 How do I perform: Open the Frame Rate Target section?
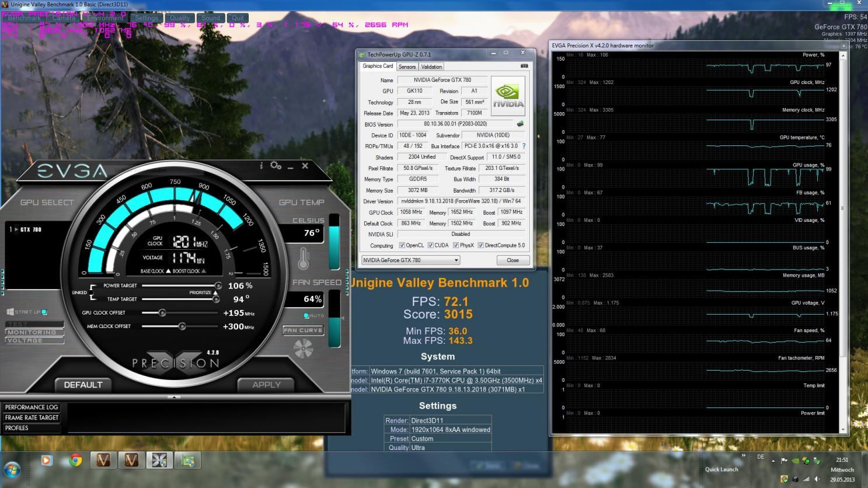coord(32,418)
